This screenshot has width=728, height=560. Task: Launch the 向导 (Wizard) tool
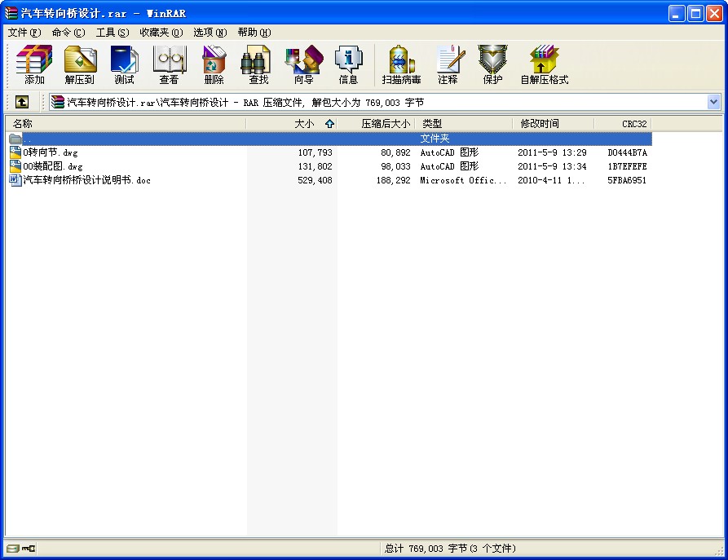point(303,64)
